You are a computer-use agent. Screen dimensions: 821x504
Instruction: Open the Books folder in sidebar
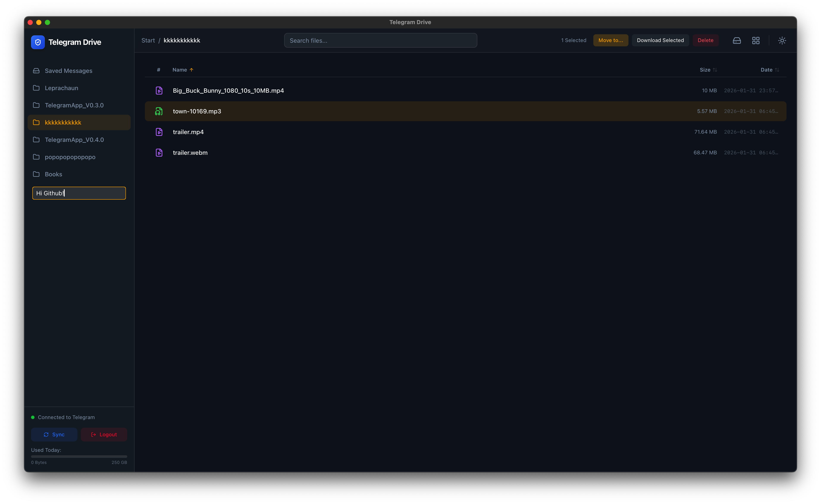coord(53,174)
